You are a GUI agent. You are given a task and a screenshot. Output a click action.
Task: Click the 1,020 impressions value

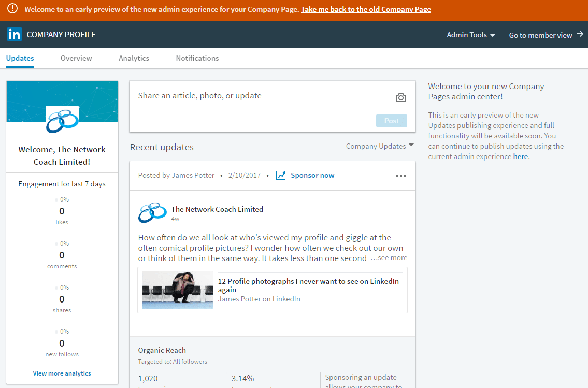[148, 379]
